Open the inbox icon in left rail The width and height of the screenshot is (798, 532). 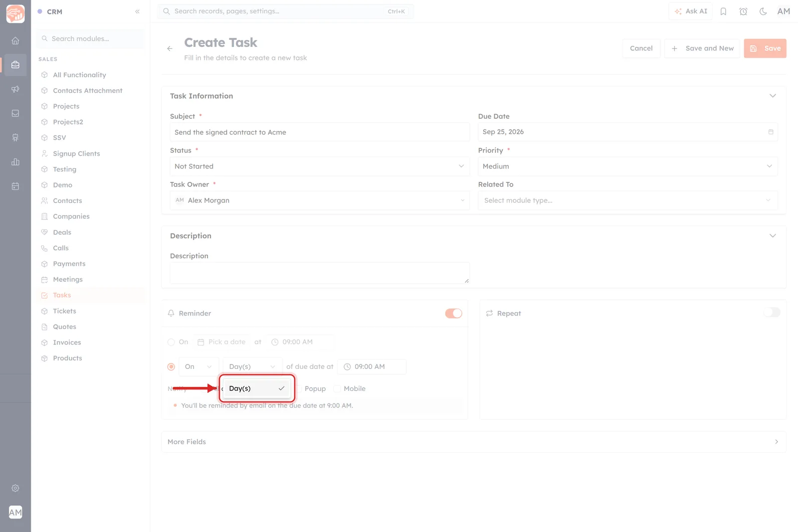coord(15,113)
